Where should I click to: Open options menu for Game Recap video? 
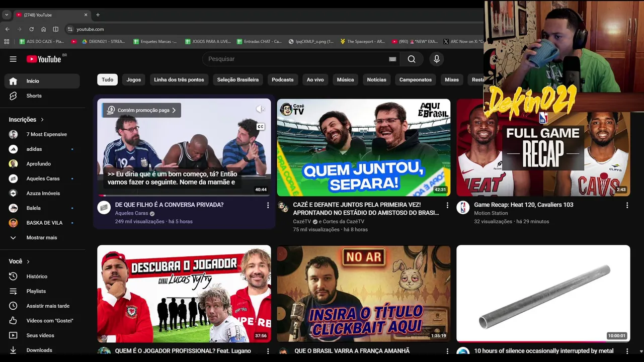(x=627, y=205)
